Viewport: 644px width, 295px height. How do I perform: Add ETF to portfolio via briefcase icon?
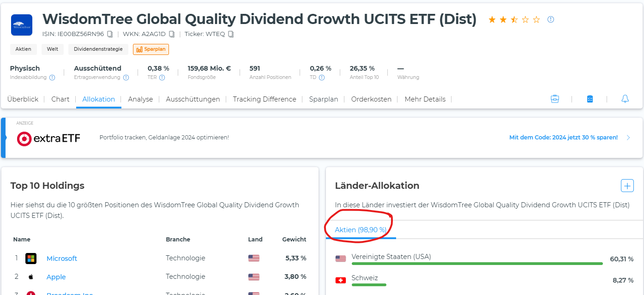555,99
